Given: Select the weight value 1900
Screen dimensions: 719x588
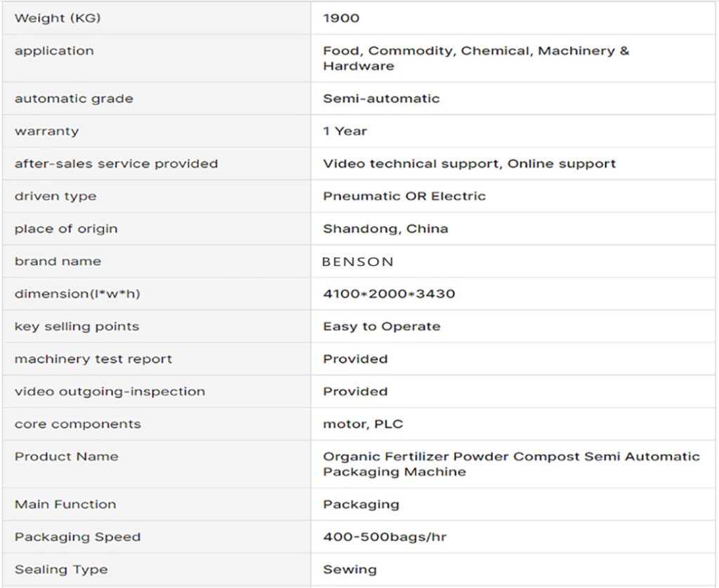Looking at the screenshot, I should click(341, 18).
